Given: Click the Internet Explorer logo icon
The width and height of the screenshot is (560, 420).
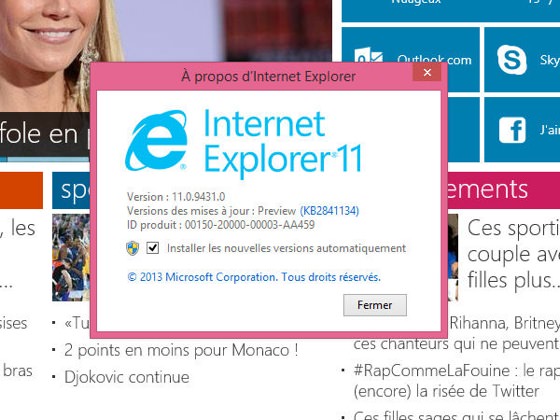Looking at the screenshot, I should [156, 140].
